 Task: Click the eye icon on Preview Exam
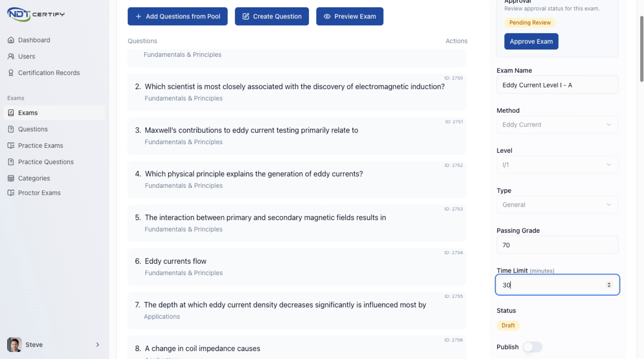pos(327,16)
